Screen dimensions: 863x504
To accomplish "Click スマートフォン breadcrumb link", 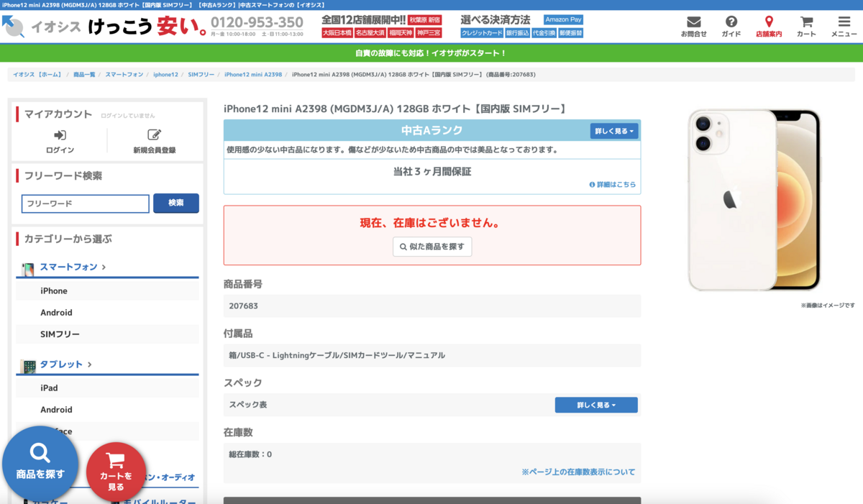I will (x=124, y=75).
